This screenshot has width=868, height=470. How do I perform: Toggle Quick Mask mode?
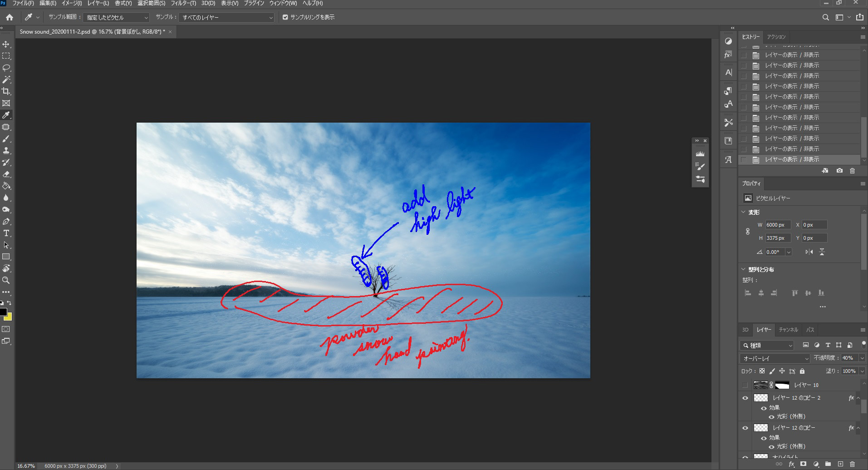(x=6, y=329)
